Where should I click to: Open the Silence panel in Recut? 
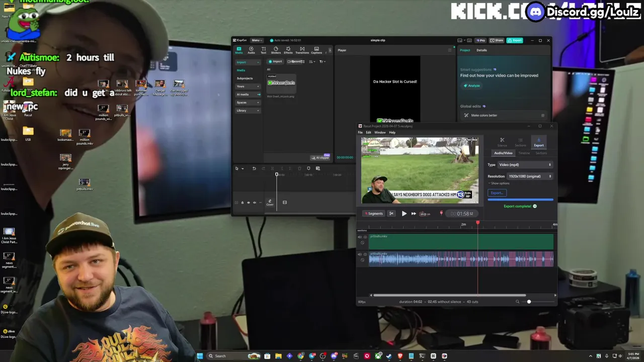[502, 142]
